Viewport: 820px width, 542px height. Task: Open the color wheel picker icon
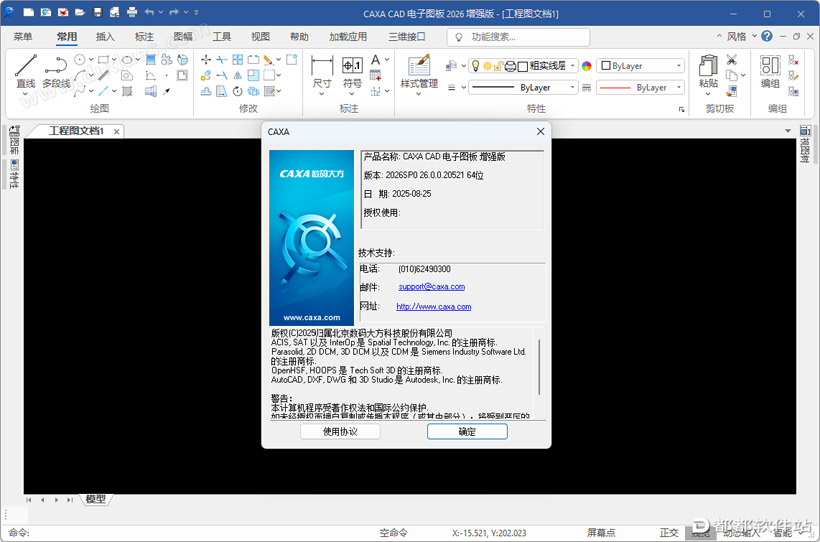tap(587, 66)
